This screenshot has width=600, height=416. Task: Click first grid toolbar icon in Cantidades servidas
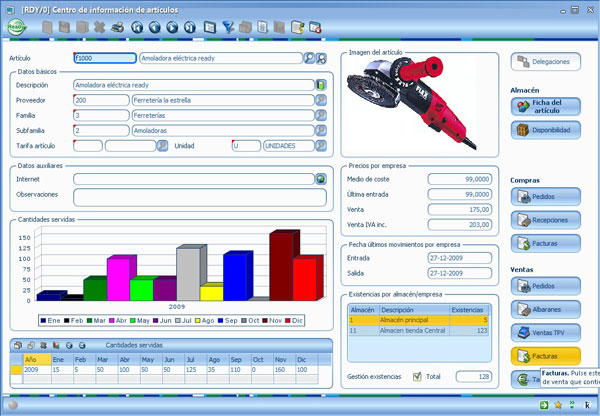click(18, 345)
